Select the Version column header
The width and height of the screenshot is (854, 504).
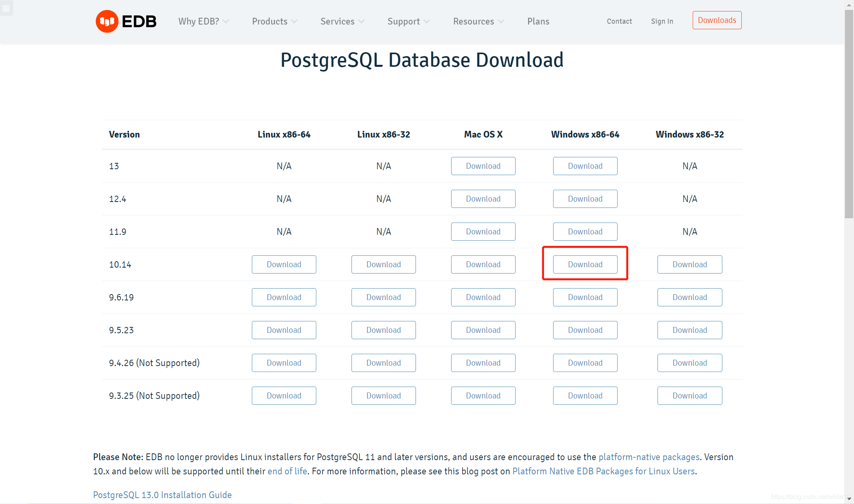tap(125, 134)
